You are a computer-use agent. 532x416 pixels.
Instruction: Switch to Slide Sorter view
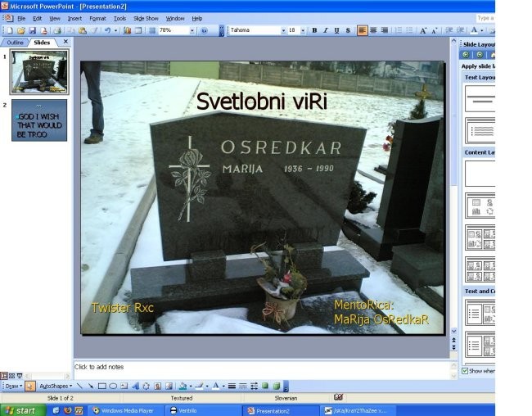click(12, 376)
